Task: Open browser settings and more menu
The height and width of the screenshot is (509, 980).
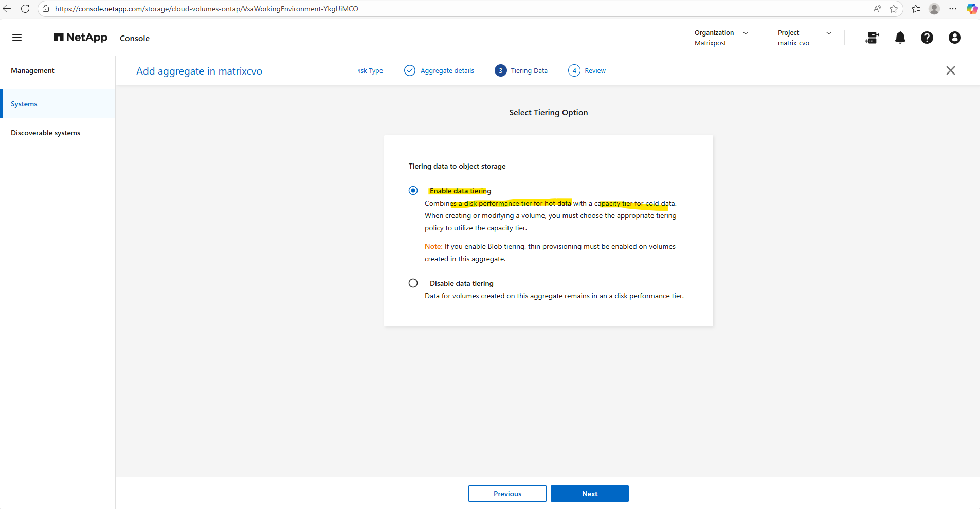Action: [953, 9]
